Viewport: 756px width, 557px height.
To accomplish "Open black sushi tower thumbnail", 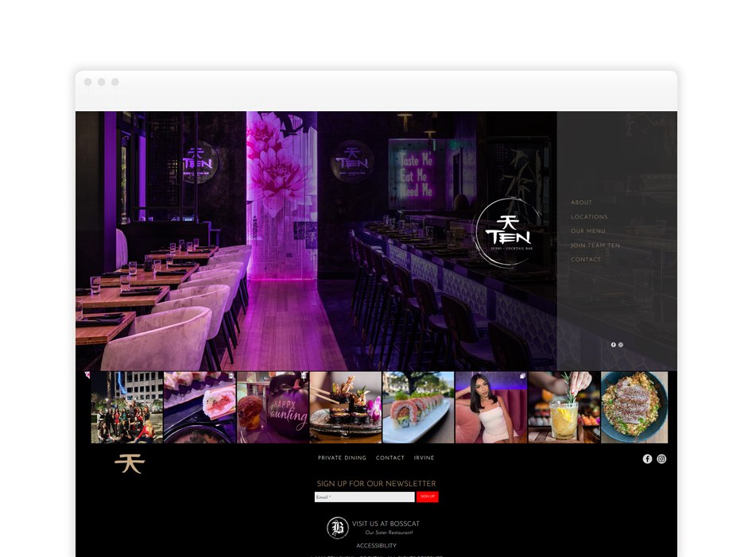I will click(346, 407).
